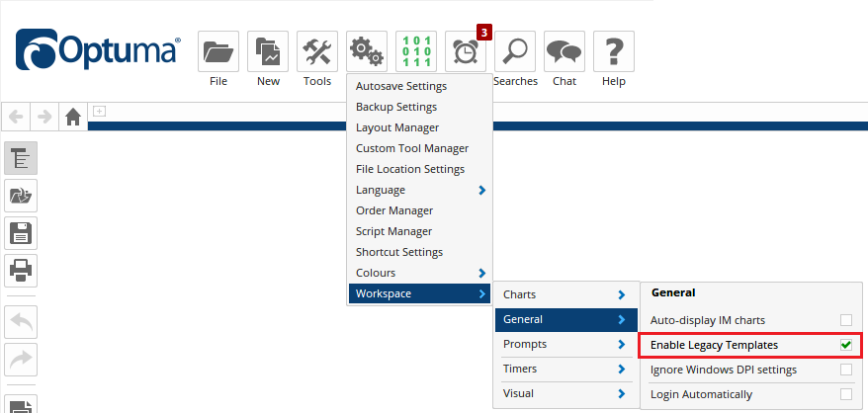
Task: Expand the Colours submenu arrow
Action: click(x=482, y=273)
